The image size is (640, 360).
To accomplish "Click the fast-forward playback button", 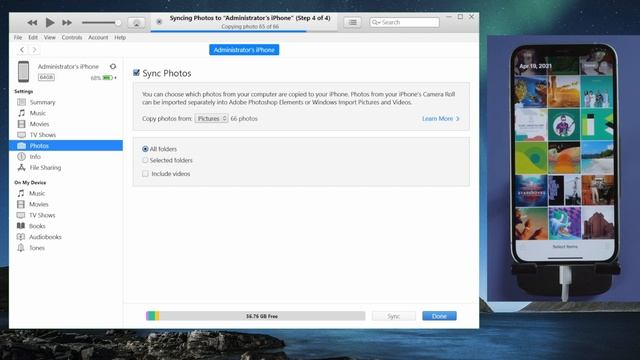I will 67,23.
